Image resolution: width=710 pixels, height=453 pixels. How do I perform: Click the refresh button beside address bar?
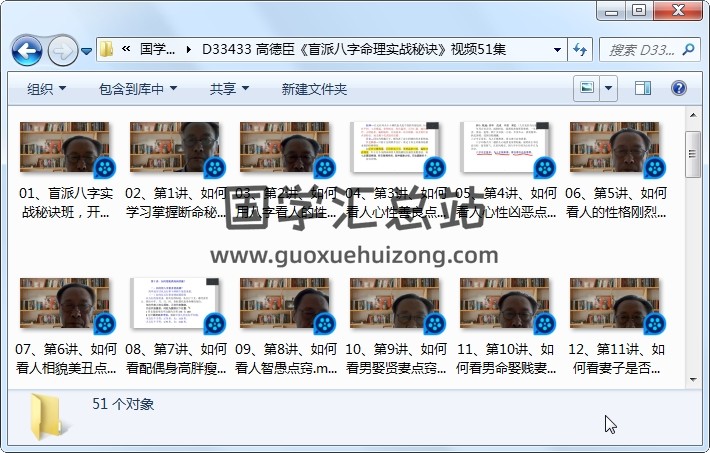click(x=580, y=49)
